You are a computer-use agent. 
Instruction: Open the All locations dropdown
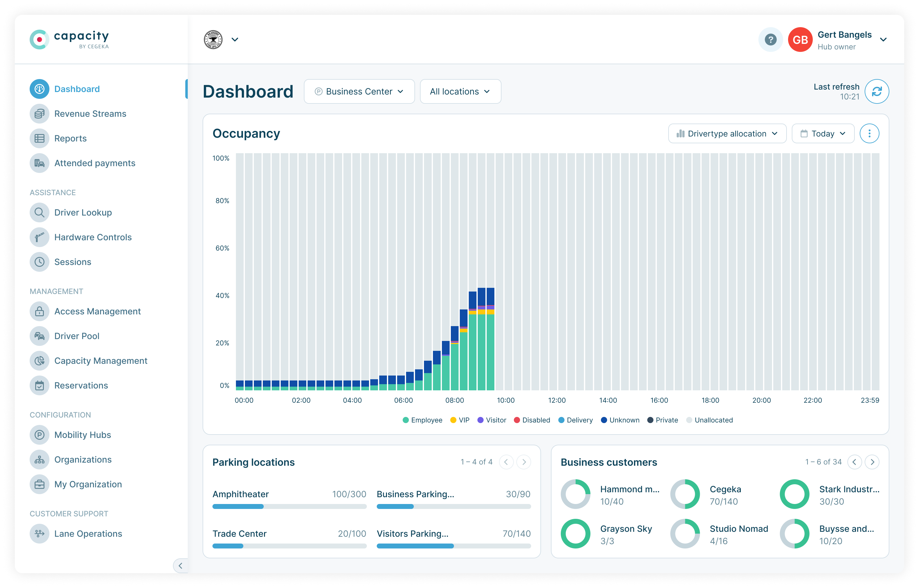pos(460,92)
